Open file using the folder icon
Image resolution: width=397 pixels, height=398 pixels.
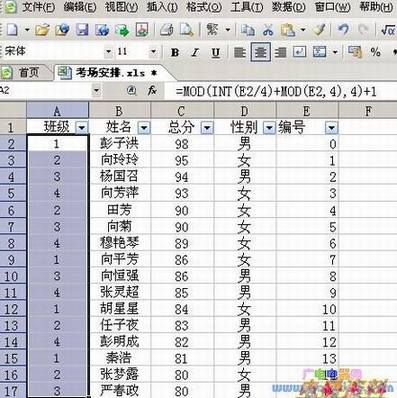pyautogui.click(x=42, y=30)
